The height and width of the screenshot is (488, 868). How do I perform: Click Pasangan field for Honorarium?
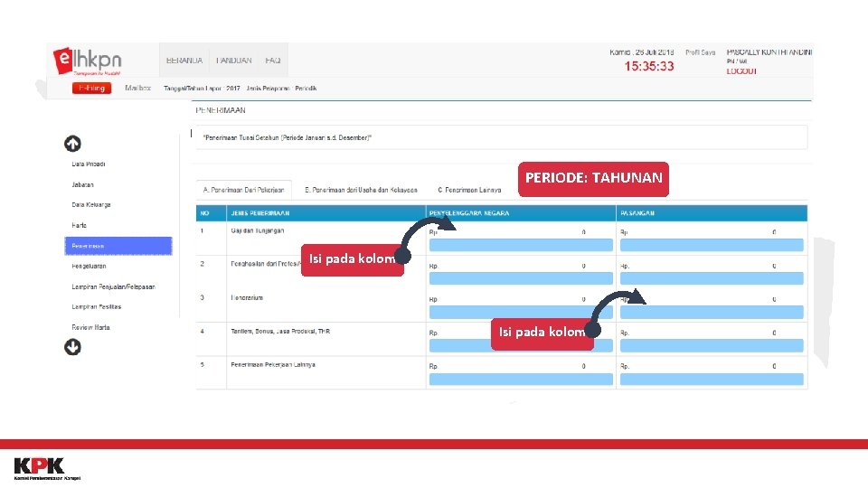pyautogui.click(x=712, y=312)
